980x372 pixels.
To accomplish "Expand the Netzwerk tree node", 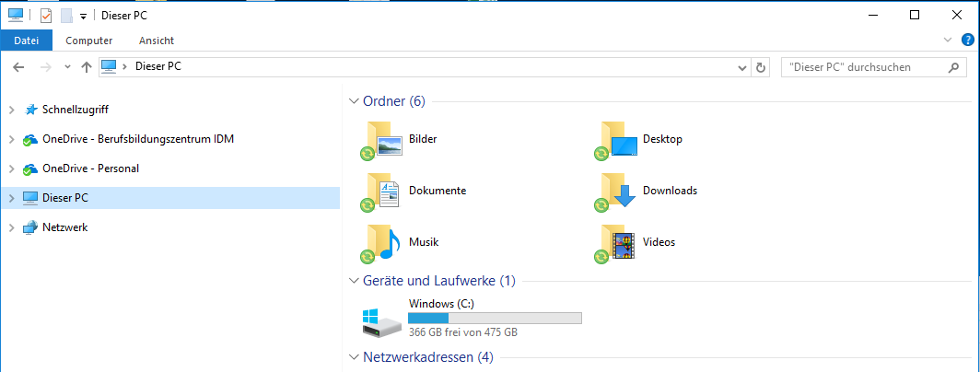I will (11, 227).
